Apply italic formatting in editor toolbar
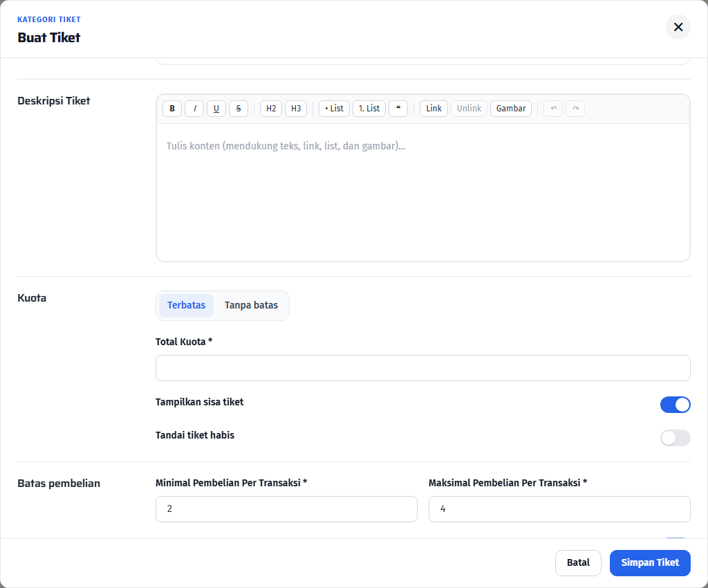 click(194, 109)
